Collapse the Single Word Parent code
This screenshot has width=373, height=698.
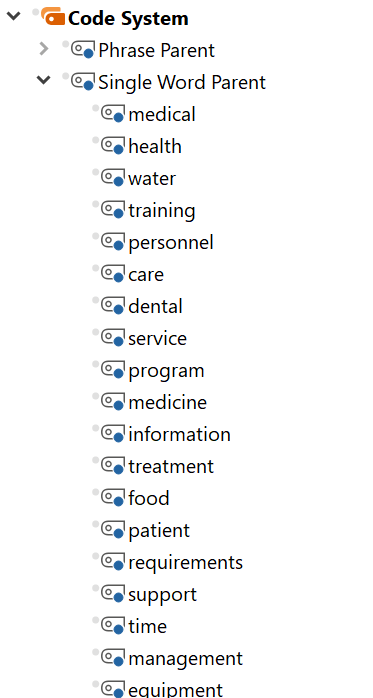coord(43,80)
